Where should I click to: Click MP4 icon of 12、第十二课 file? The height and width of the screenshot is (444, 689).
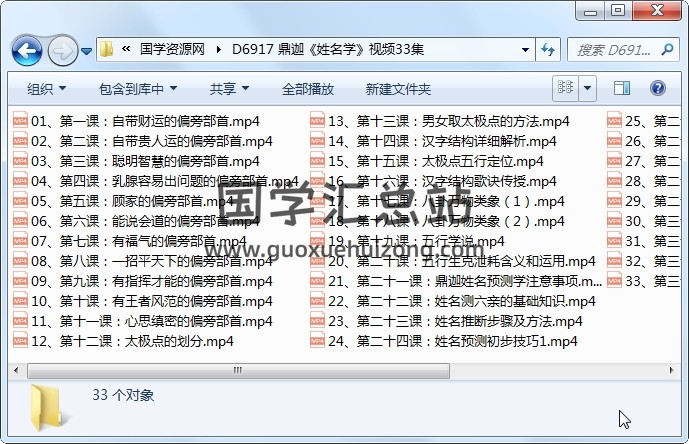click(x=20, y=341)
